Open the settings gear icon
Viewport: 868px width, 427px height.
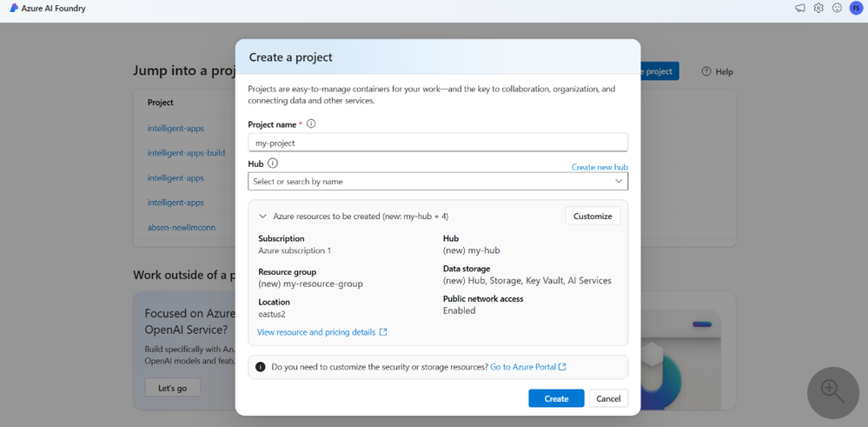point(818,9)
